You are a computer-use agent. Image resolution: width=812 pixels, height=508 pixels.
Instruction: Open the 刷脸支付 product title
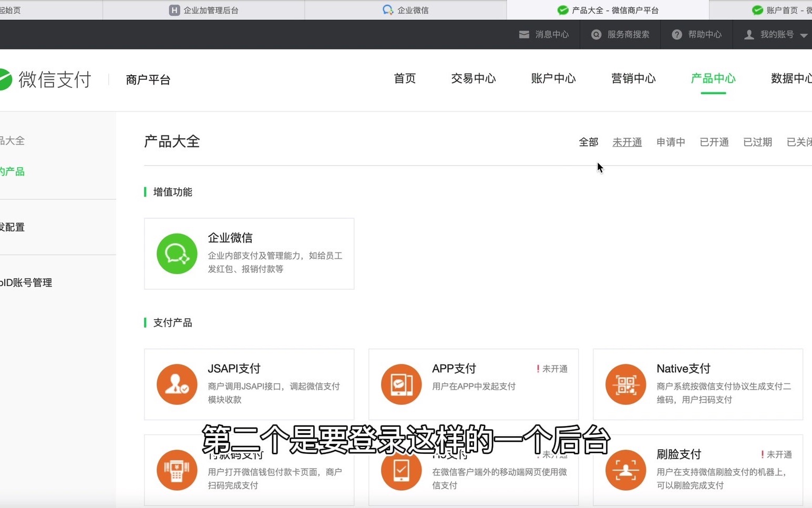tap(679, 454)
